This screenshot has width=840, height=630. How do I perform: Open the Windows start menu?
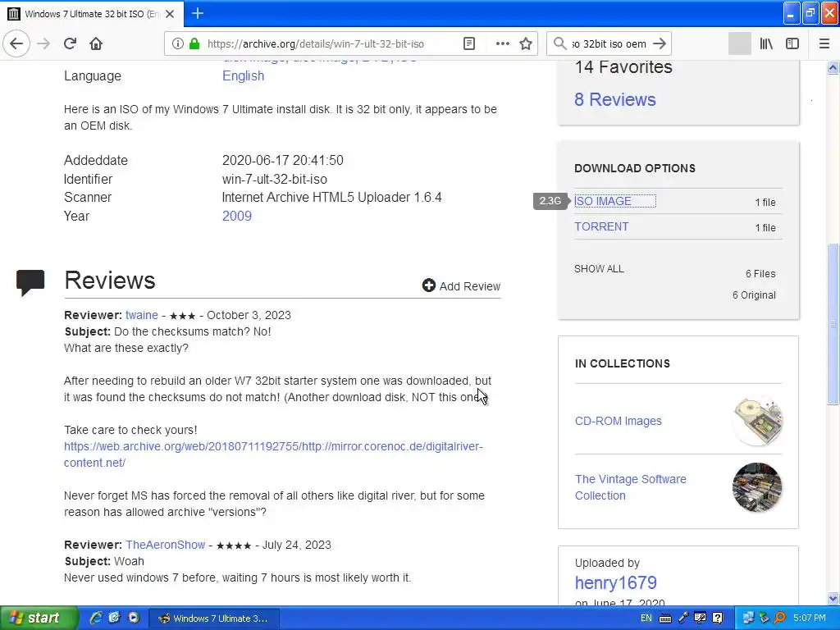point(38,618)
